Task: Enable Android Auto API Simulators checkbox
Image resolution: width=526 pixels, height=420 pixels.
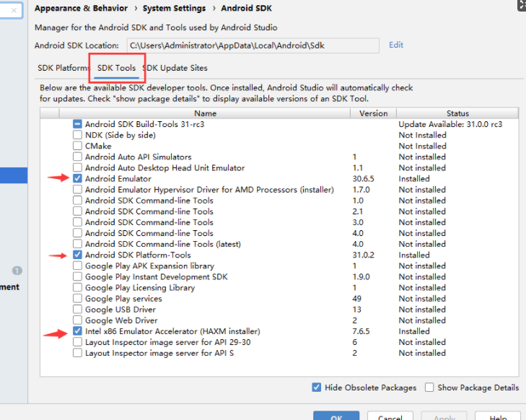Action: point(77,157)
